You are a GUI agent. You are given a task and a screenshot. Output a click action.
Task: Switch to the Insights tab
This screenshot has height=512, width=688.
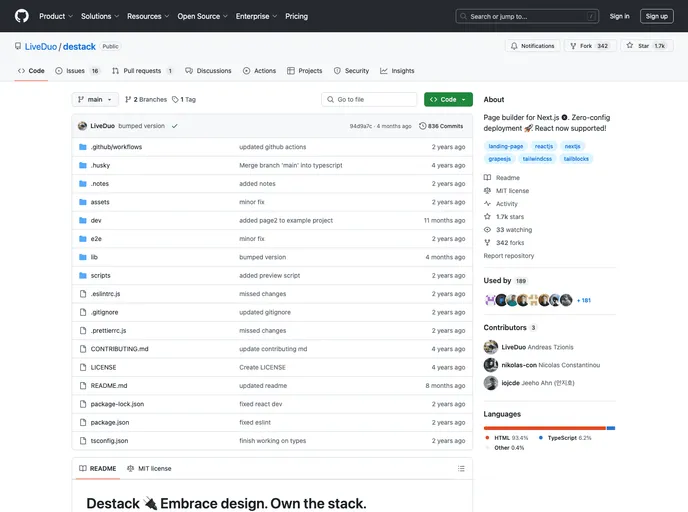point(397,71)
